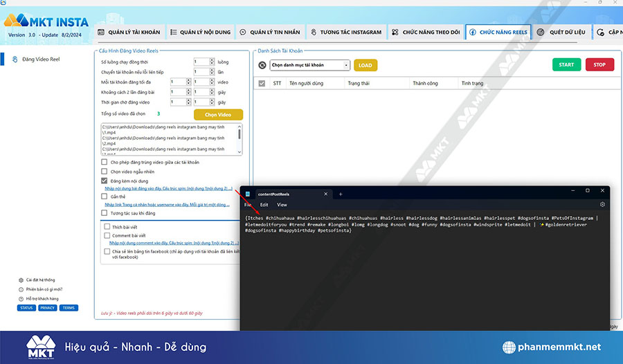Click the PRIVACY button
Viewport: 623px width, 364px height.
47,308
